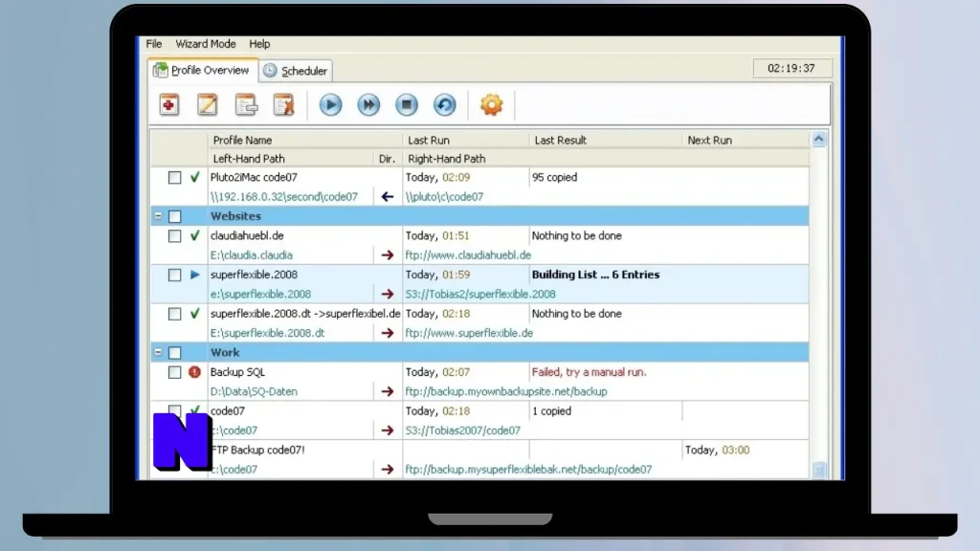Screen dimensions: 980x551
Task: Stop the running profile
Action: [407, 105]
